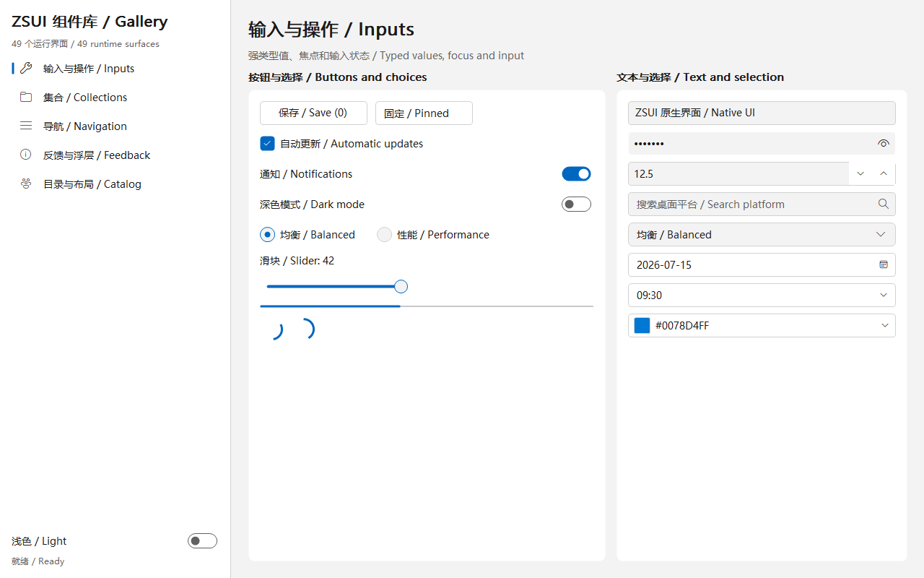Screen dimensions: 924x578
Task: Reveal password with the eye icon
Action: tap(884, 143)
